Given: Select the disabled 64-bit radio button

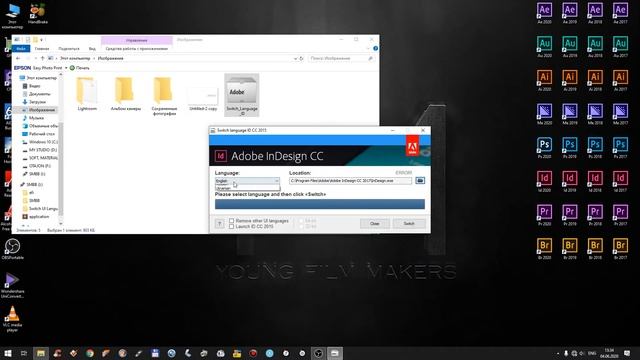Looking at the screenshot, I should 301,221.
